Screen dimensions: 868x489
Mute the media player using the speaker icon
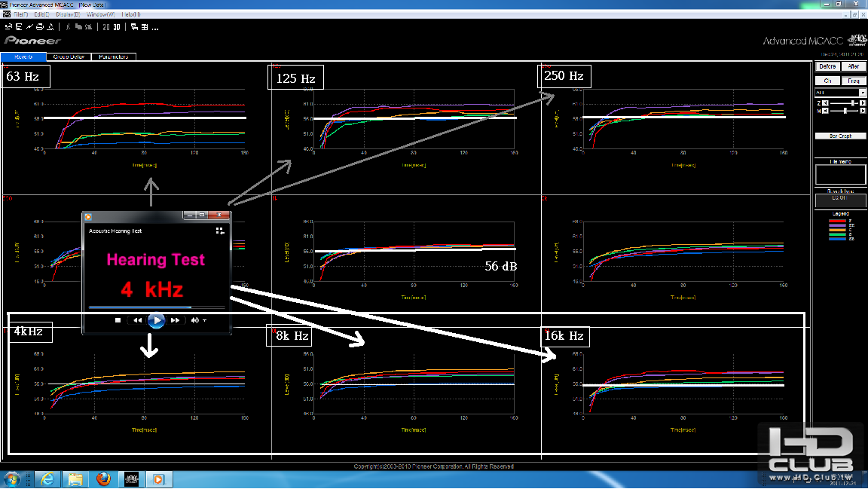point(195,320)
